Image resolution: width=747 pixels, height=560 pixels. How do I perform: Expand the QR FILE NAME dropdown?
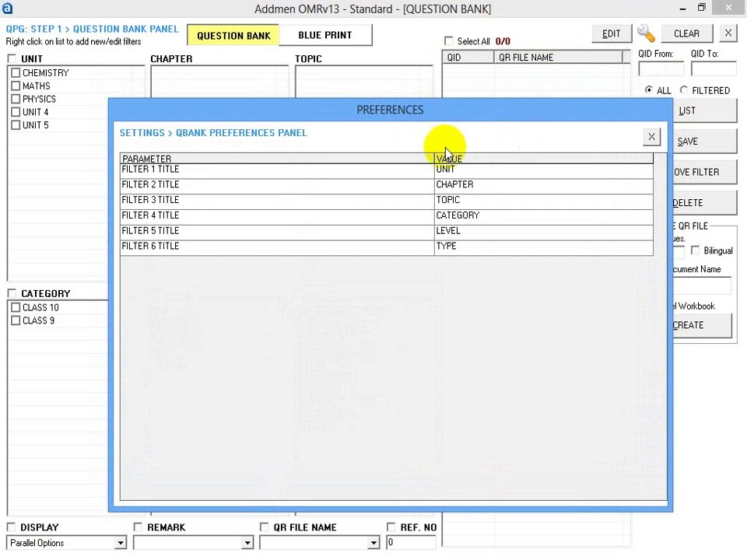pos(374,543)
